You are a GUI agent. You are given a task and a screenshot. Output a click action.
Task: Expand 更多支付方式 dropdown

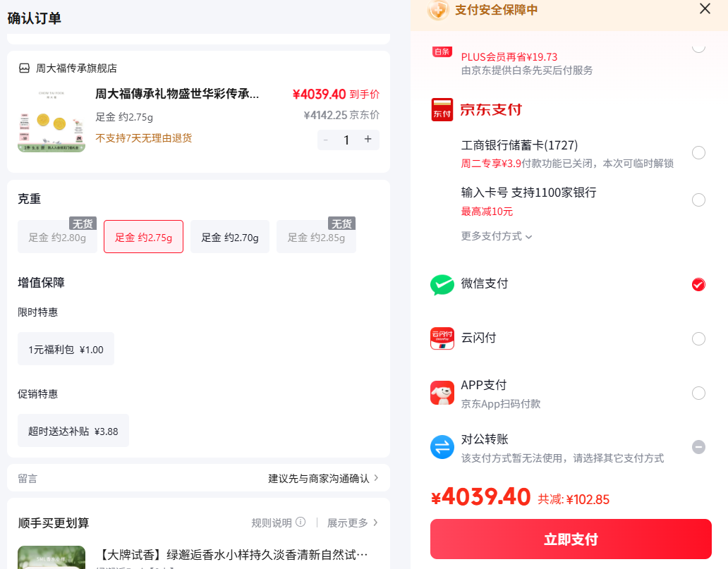[x=497, y=236]
